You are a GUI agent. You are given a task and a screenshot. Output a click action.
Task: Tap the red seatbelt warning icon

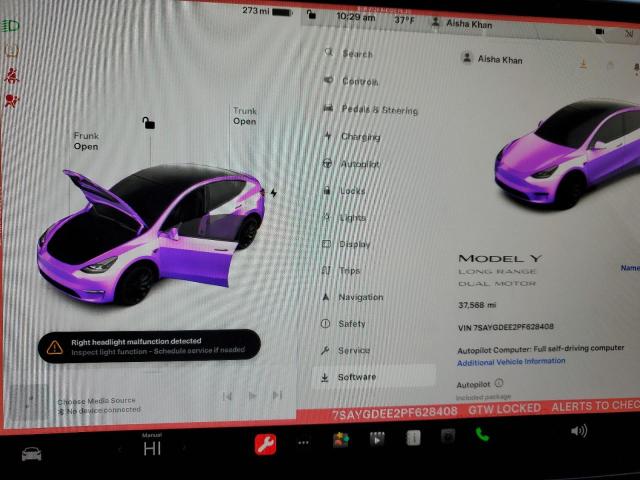(11, 76)
